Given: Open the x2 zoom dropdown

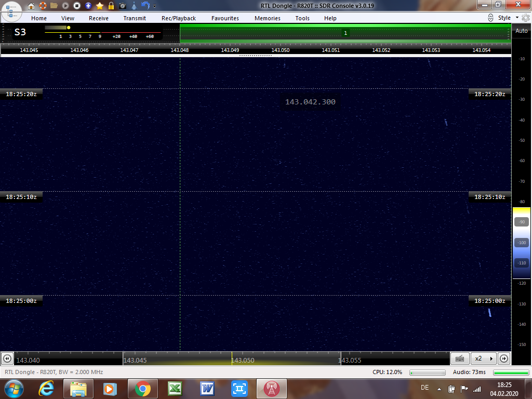Looking at the screenshot, I should (x=484, y=358).
